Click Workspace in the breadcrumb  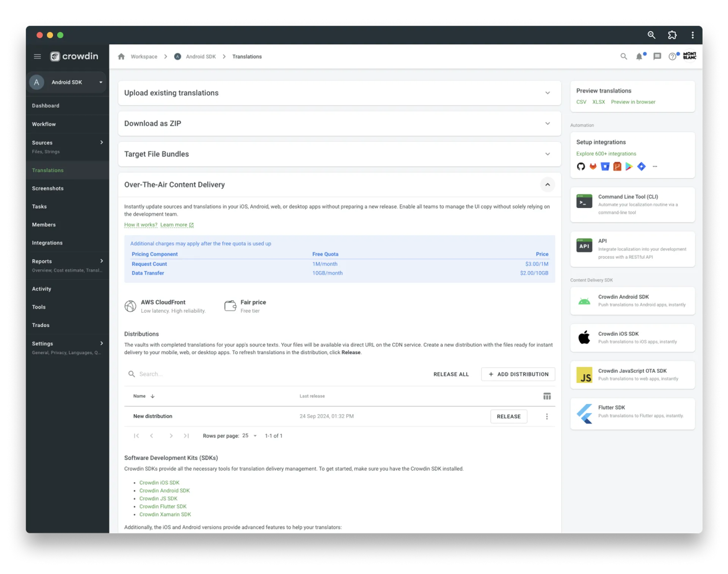[144, 56]
